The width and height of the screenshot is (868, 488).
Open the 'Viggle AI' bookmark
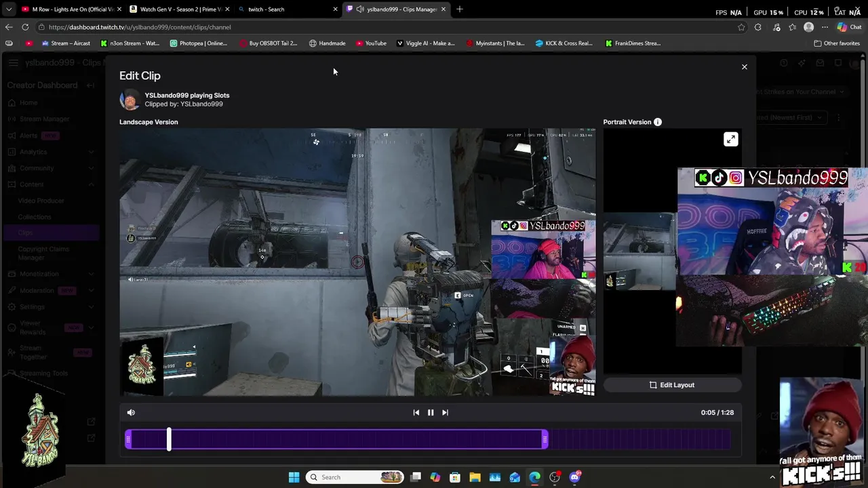pyautogui.click(x=426, y=43)
